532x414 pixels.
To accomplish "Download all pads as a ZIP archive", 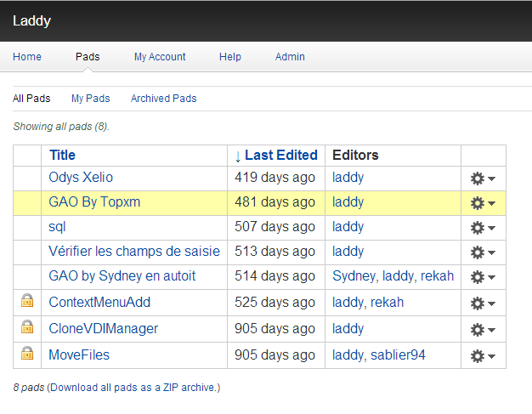I will pos(133,388).
